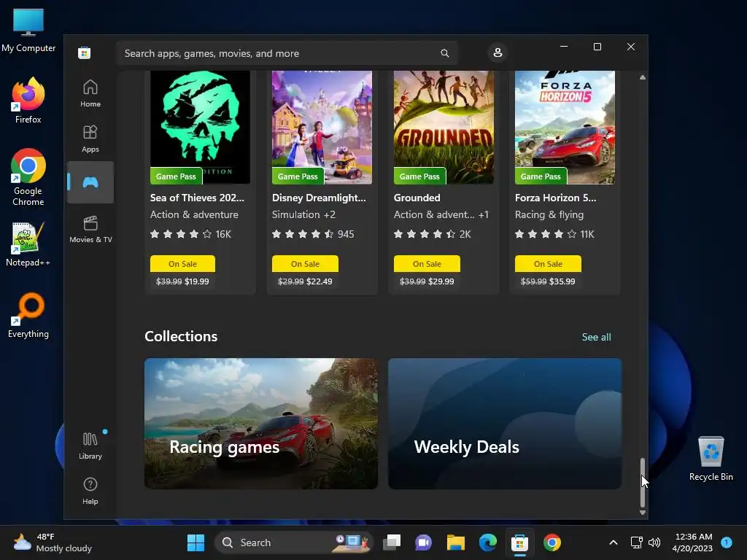Open the Microsoft Store logo icon

pos(85,52)
